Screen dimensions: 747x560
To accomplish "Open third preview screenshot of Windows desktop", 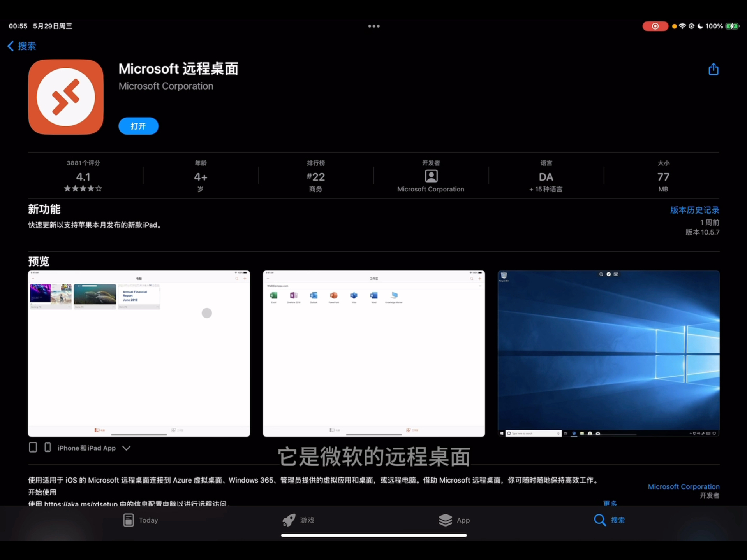I will click(x=609, y=353).
